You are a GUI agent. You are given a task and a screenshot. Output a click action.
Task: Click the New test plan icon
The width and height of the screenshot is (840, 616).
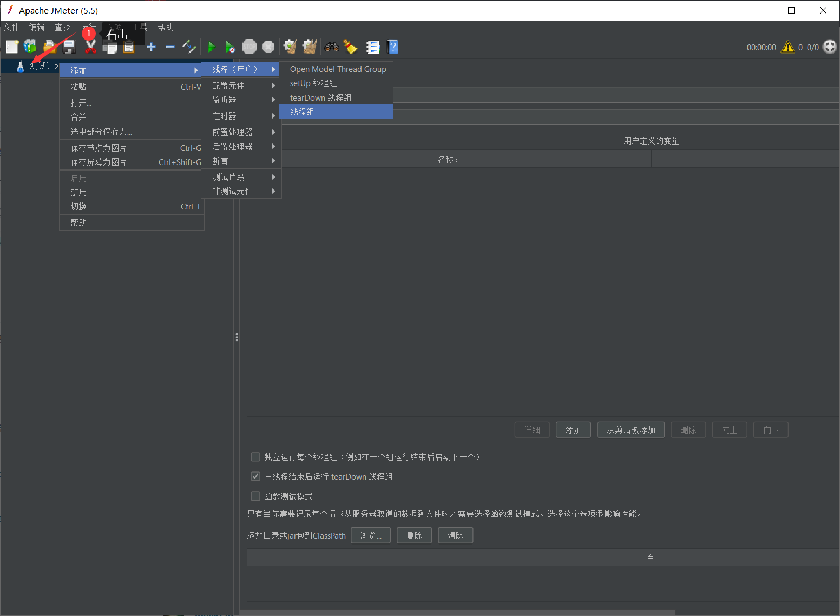(x=12, y=47)
